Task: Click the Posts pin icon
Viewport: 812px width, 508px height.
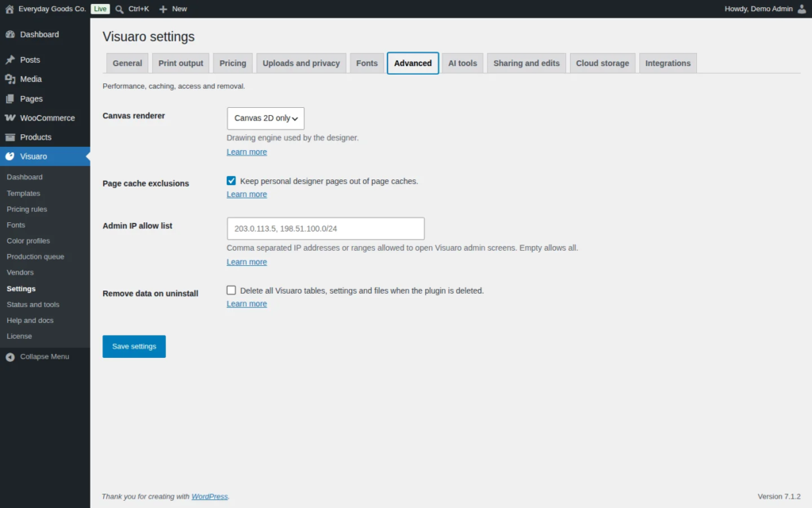Action: [10, 60]
